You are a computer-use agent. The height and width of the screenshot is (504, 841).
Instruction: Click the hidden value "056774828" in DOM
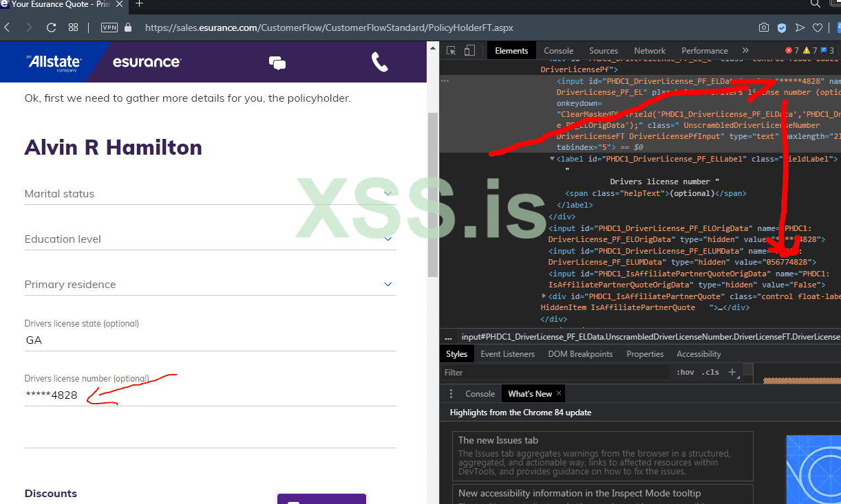point(790,262)
